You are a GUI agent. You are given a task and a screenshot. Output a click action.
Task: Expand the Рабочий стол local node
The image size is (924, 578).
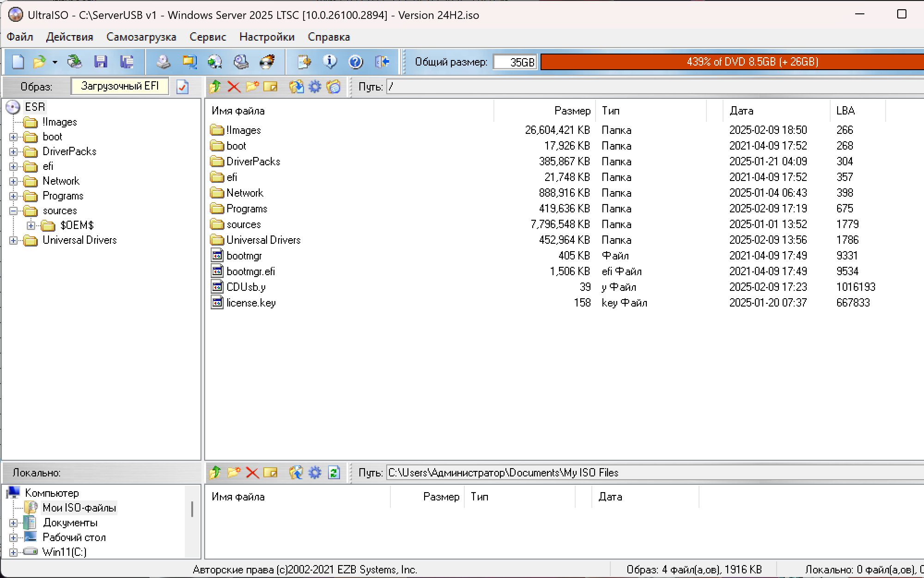click(x=13, y=538)
